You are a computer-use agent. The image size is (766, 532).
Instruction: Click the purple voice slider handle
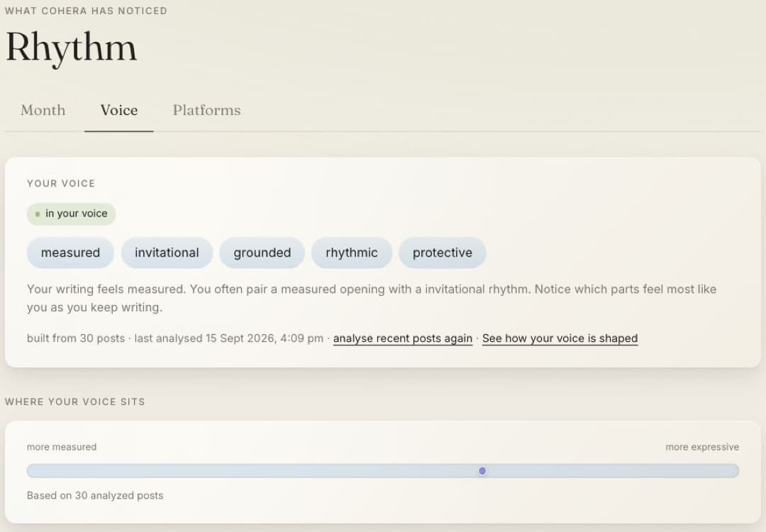pos(482,471)
